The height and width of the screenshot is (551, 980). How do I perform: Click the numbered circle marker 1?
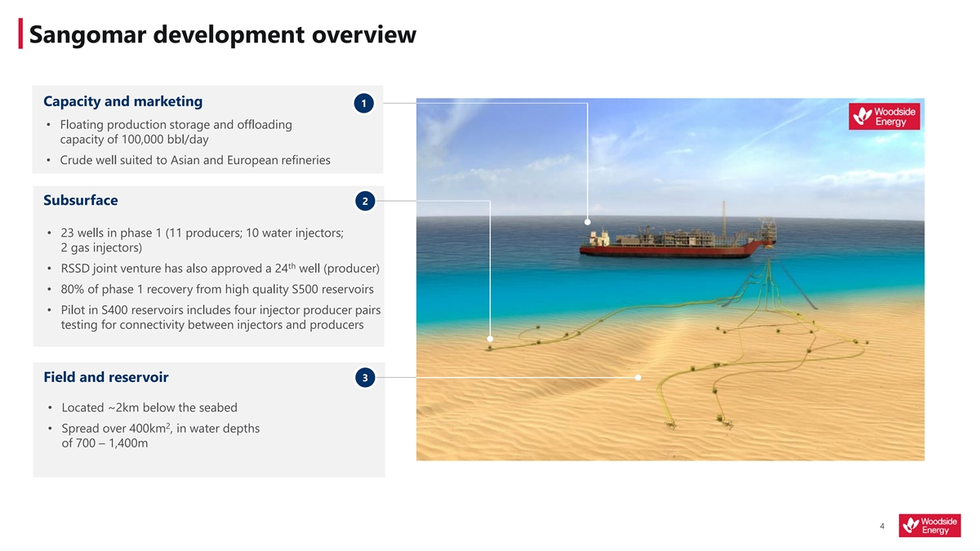point(364,104)
